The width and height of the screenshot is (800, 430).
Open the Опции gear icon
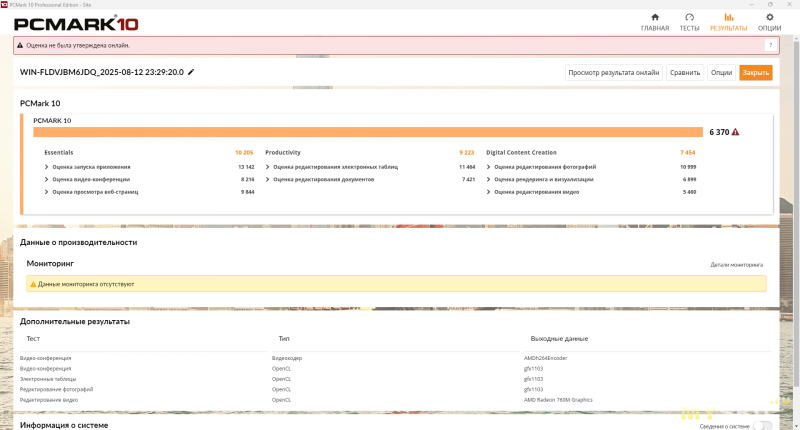pyautogui.click(x=769, y=17)
